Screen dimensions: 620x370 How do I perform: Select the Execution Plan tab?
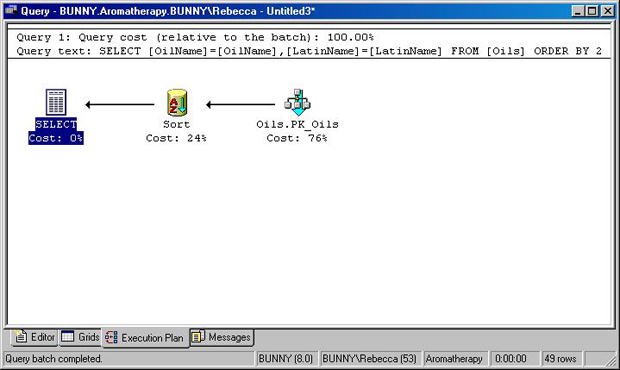(x=145, y=338)
